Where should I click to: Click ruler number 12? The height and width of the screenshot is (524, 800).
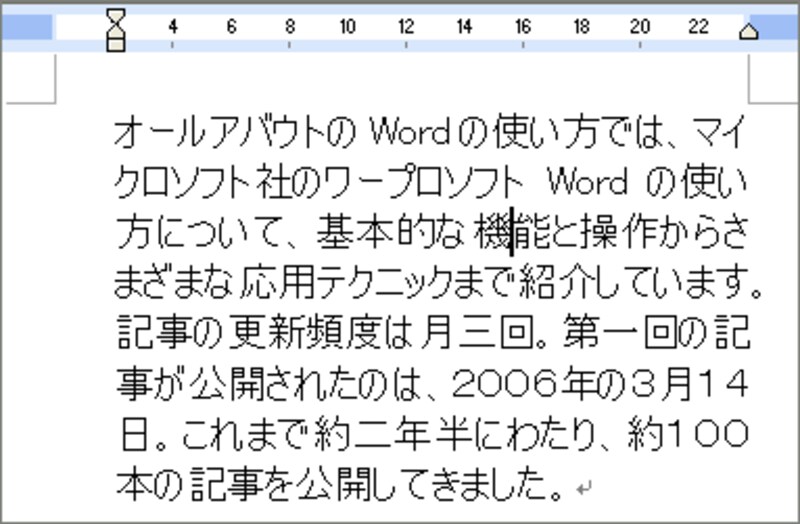406,26
